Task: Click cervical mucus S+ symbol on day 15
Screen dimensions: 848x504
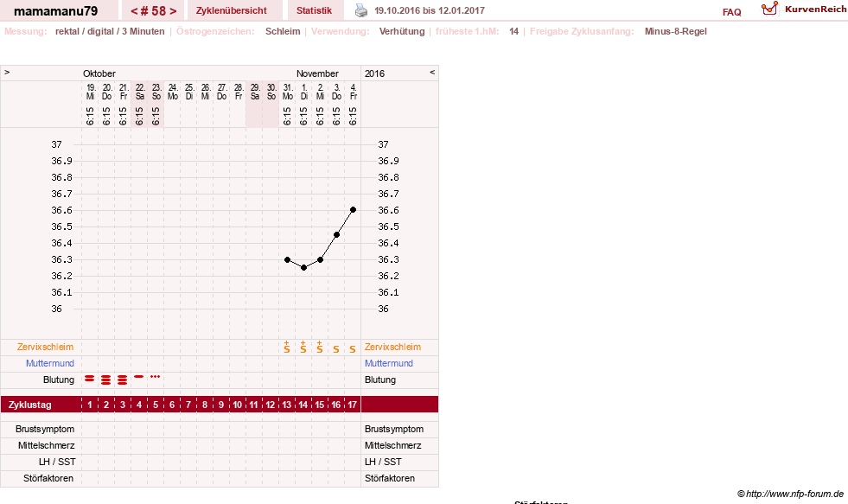Action: click(x=320, y=348)
